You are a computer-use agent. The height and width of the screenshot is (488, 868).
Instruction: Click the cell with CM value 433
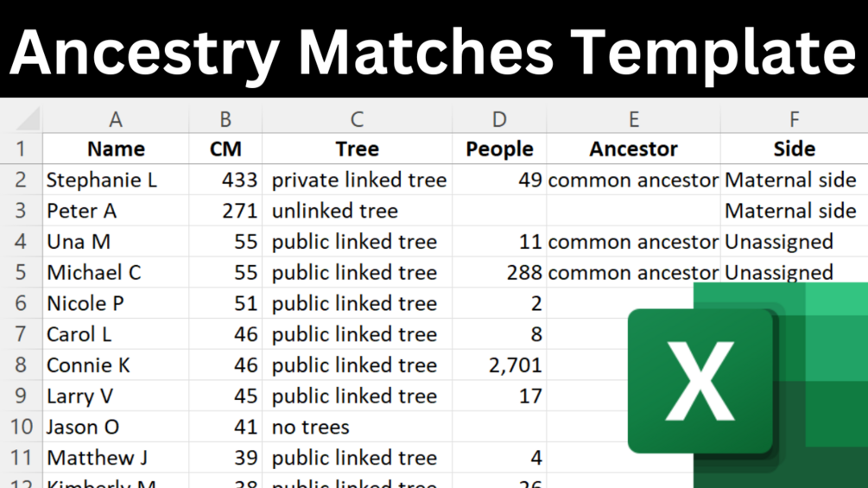click(x=225, y=180)
